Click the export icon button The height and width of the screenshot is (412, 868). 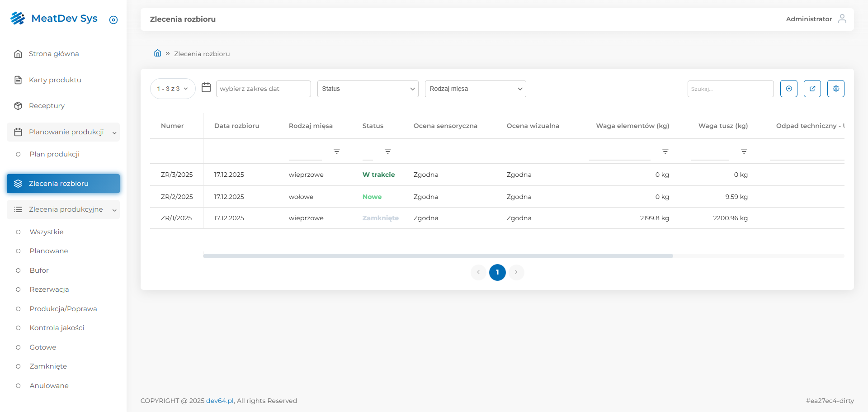(x=812, y=89)
